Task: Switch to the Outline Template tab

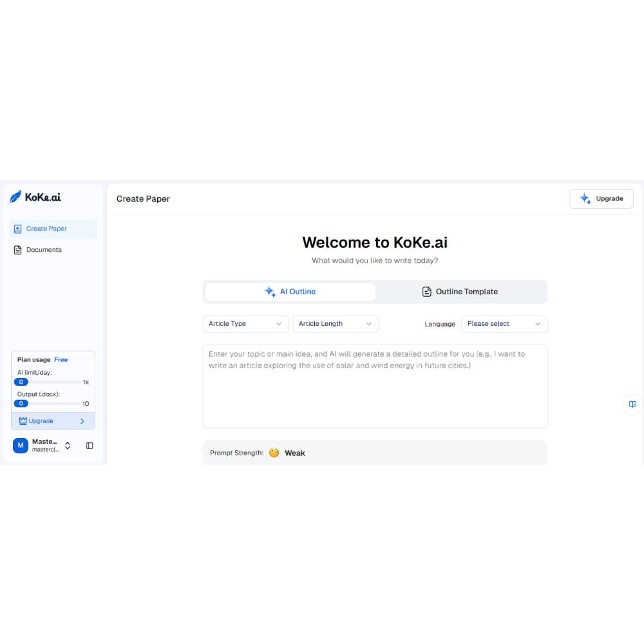Action: [460, 292]
